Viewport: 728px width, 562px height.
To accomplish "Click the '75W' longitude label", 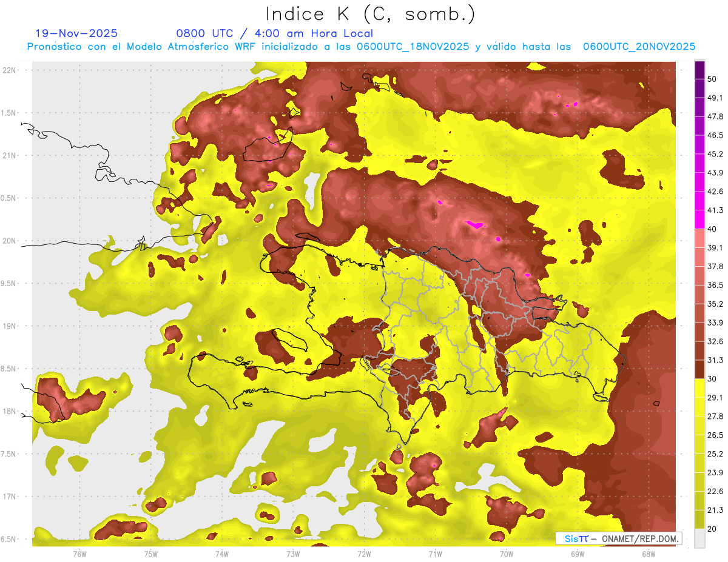I will click(x=150, y=554).
